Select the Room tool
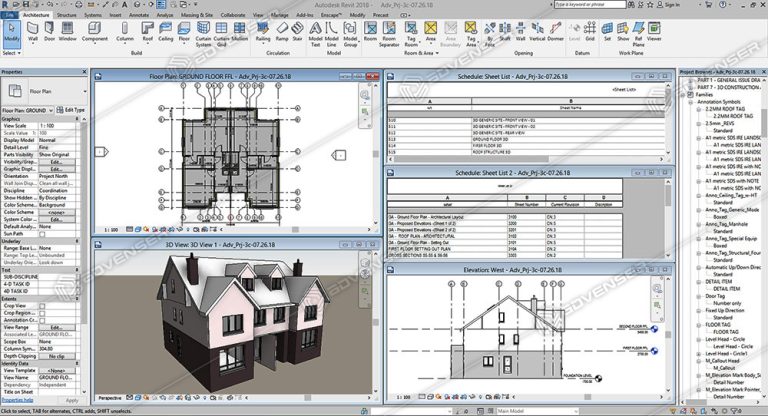 pos(370,31)
